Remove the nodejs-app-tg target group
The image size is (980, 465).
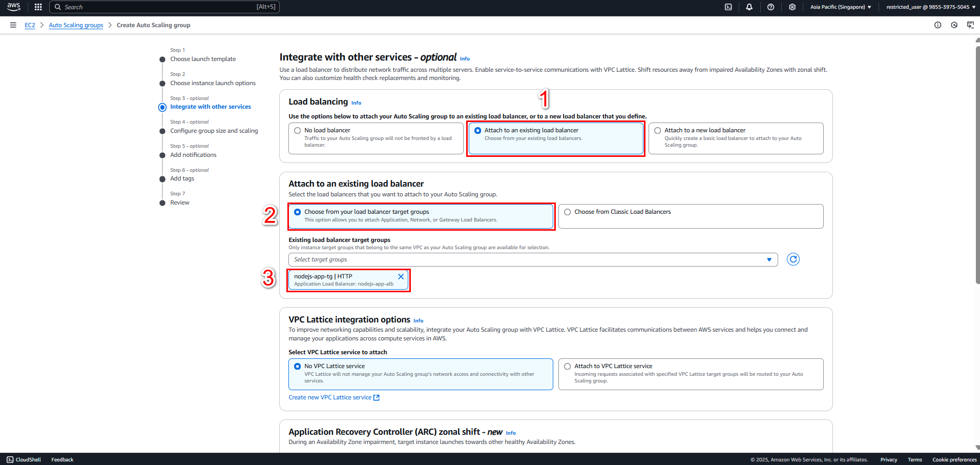[401, 277]
